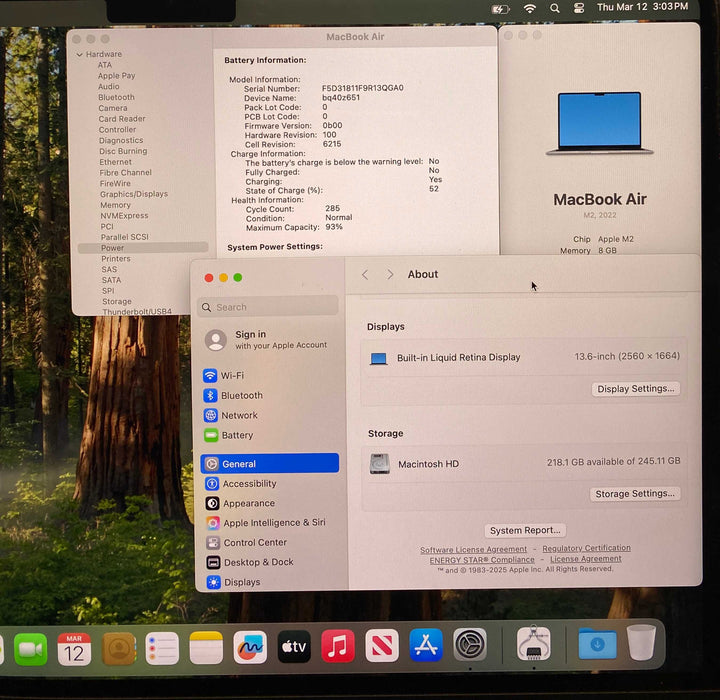Select Audio in System Information sidebar

[x=109, y=86]
